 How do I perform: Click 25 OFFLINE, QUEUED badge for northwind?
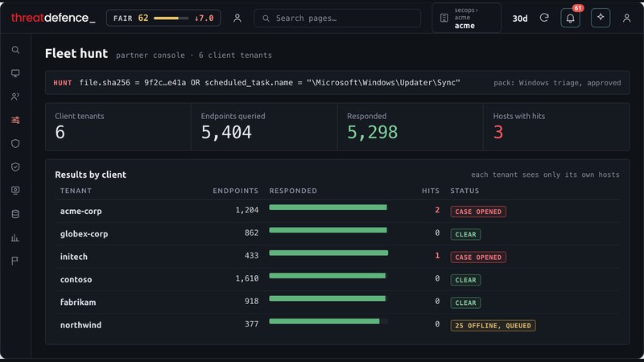493,326
